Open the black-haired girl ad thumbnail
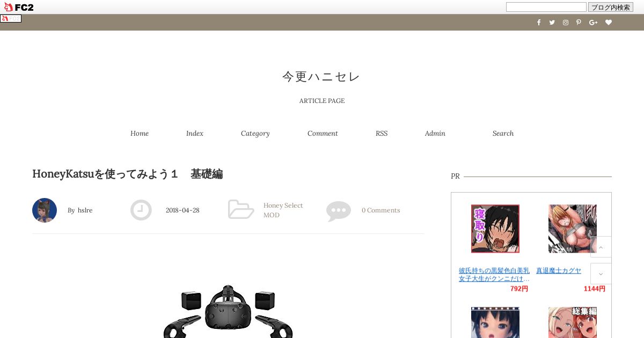This screenshot has width=644, height=338. [x=495, y=322]
